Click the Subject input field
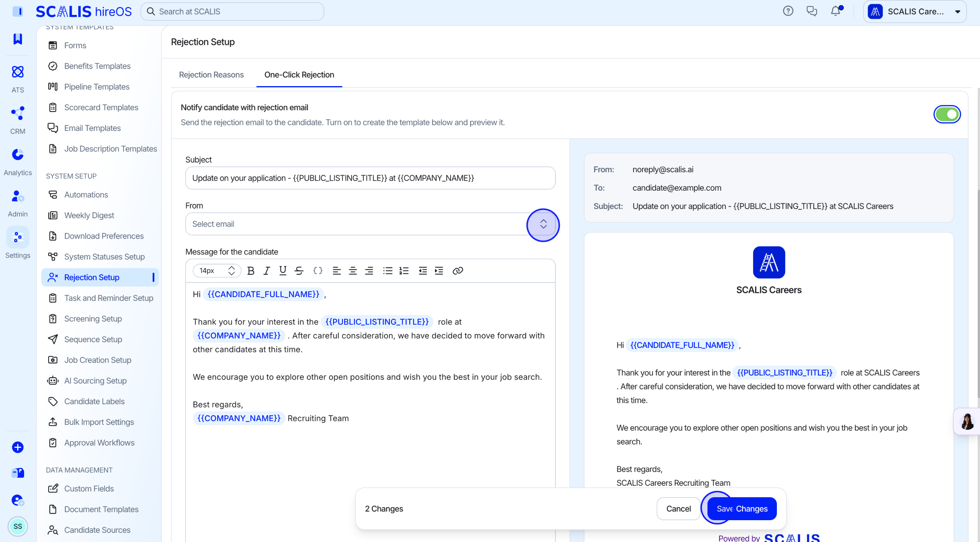Image resolution: width=980 pixels, height=542 pixels. click(370, 178)
